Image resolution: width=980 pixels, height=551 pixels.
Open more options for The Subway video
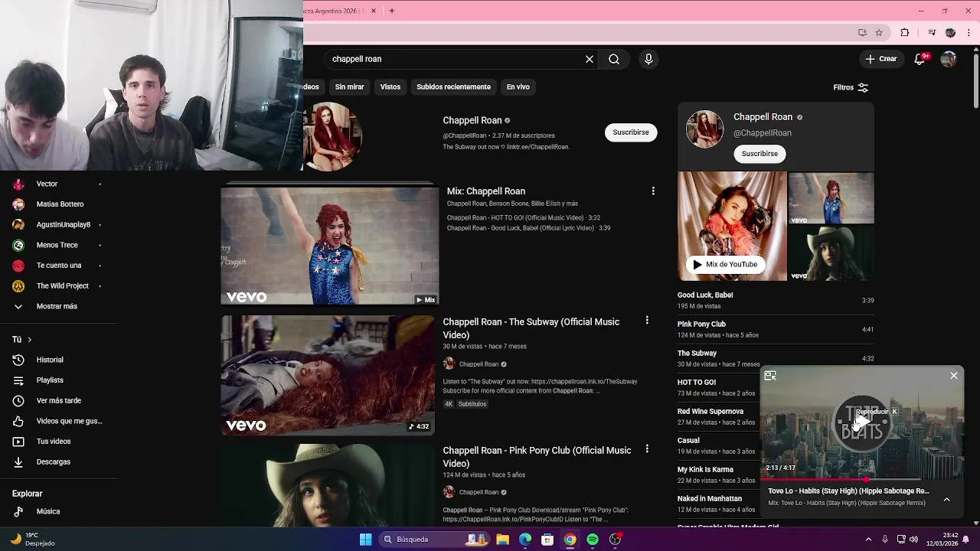(647, 321)
